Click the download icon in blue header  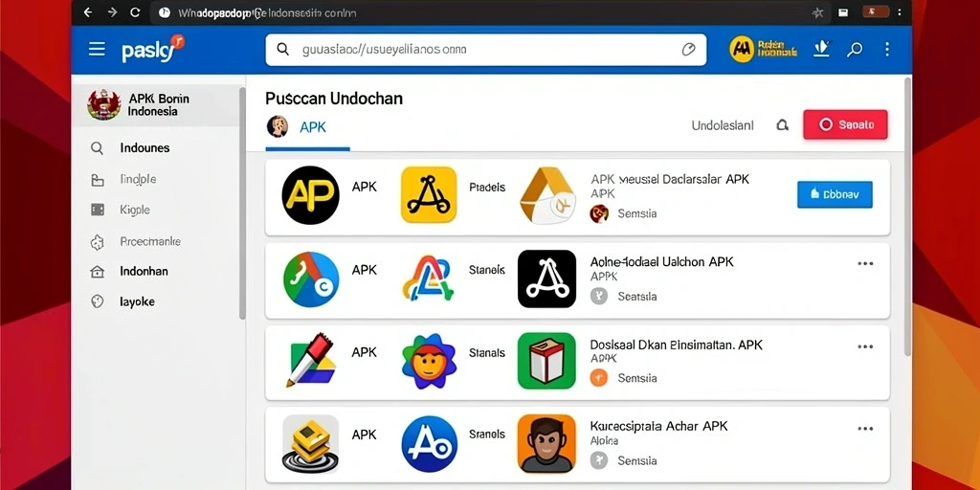pyautogui.click(x=821, y=49)
